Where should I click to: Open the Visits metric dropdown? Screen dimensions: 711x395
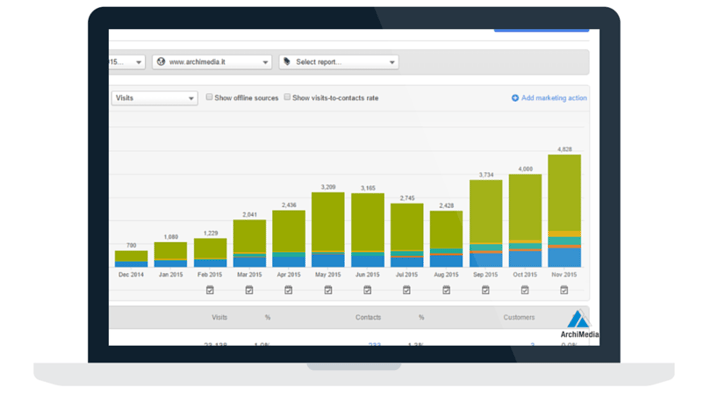click(x=154, y=98)
